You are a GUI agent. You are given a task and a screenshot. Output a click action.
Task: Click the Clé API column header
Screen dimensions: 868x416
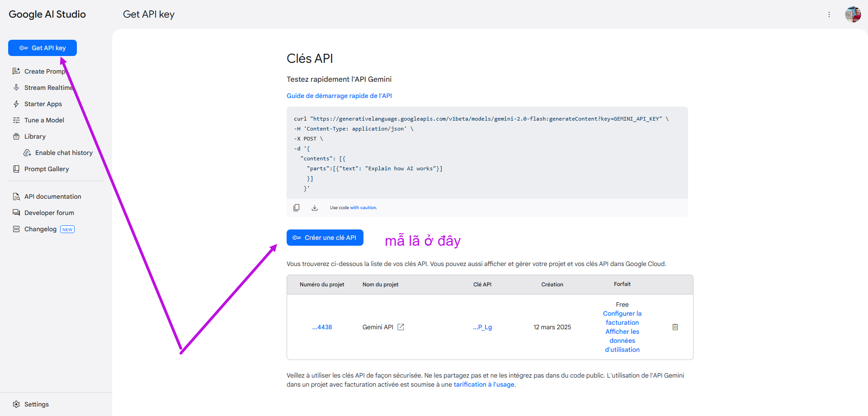pos(482,285)
